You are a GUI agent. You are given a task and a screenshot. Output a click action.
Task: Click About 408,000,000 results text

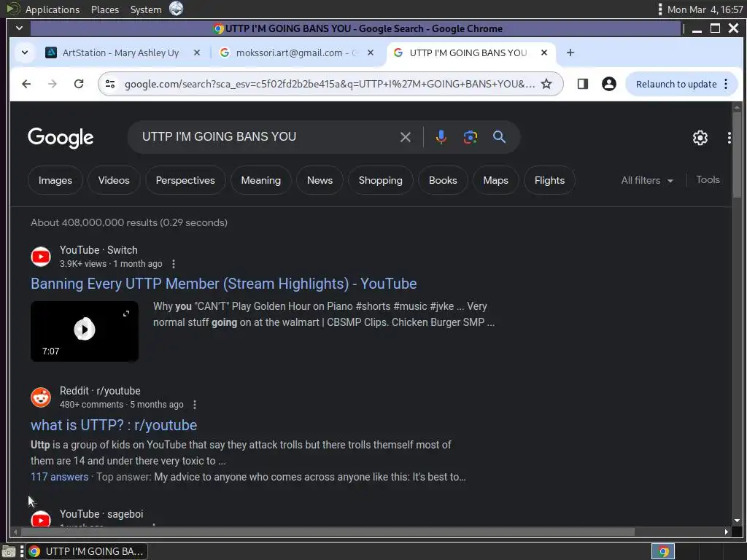click(x=128, y=222)
